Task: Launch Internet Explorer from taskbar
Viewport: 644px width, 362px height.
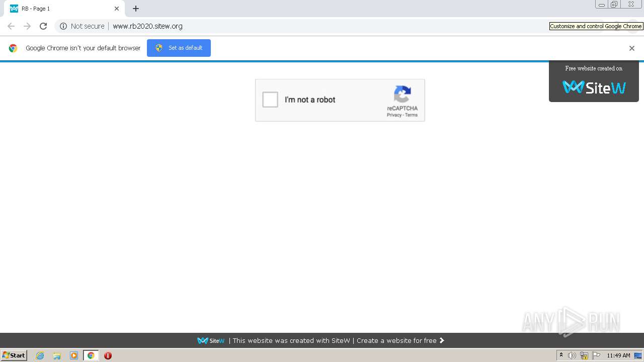Action: [40, 355]
